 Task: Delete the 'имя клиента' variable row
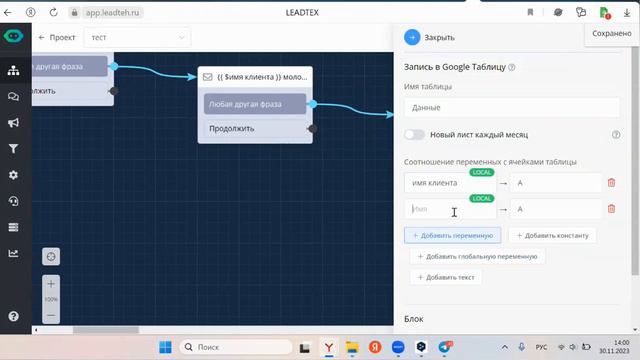(611, 183)
